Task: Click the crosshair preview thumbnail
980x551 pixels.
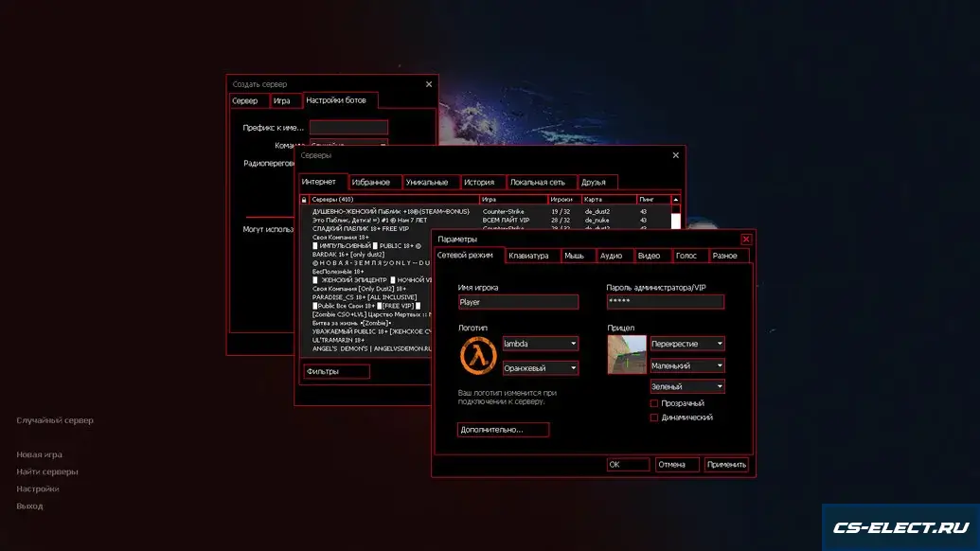Action: click(627, 355)
